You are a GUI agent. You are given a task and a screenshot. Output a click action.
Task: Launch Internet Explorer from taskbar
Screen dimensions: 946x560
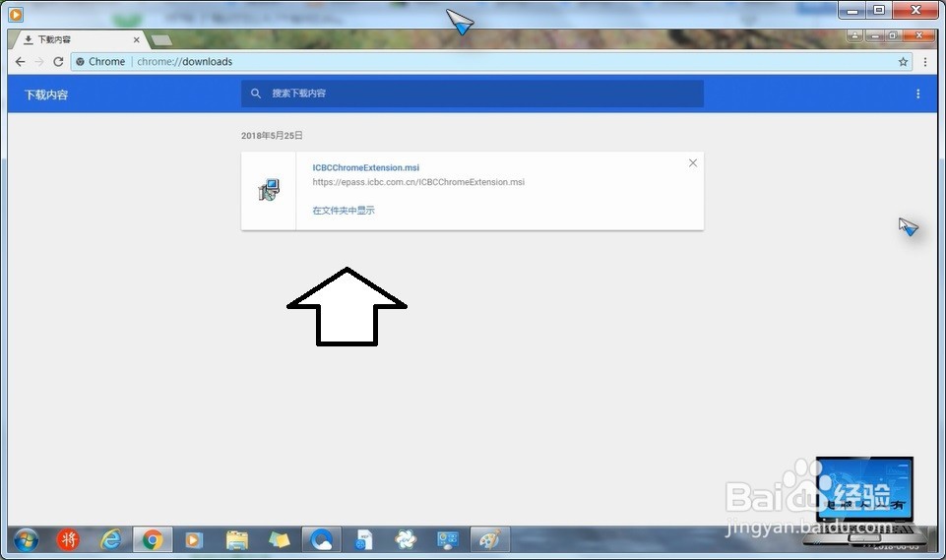pyautogui.click(x=110, y=539)
